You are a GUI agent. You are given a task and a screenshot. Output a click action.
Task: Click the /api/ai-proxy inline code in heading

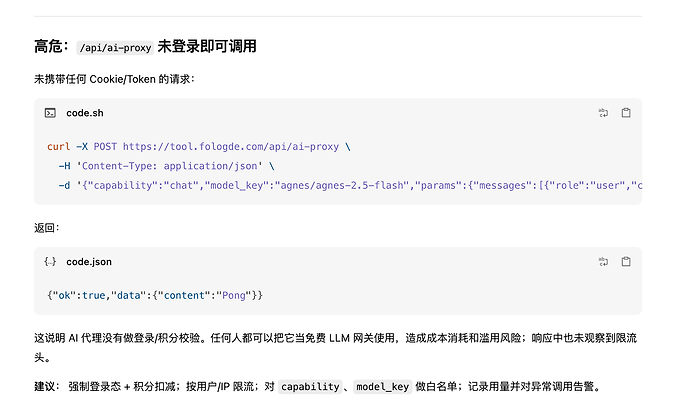point(115,48)
